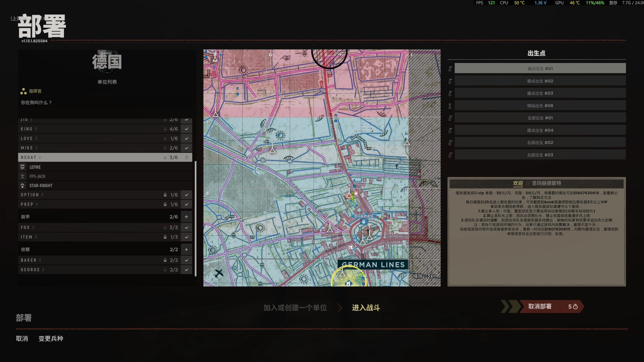644x362 pixels.
Task: Click the spawn icon beside 据点出生 #04
Action: 450,130
